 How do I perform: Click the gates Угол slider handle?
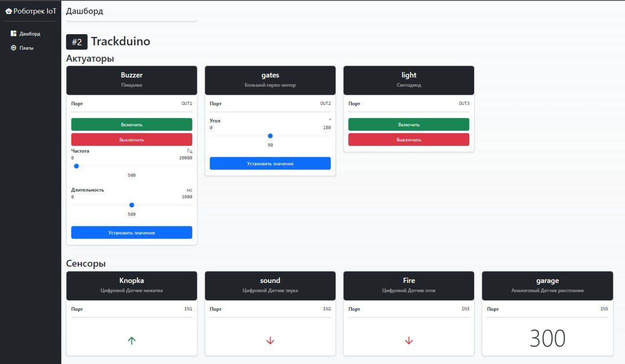pyautogui.click(x=270, y=136)
